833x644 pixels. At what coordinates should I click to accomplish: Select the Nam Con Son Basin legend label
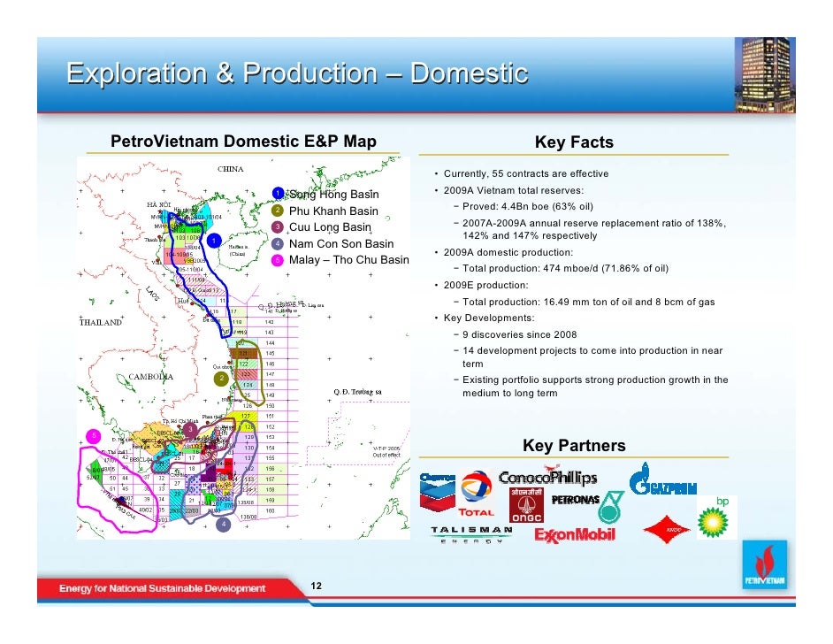pyautogui.click(x=341, y=244)
